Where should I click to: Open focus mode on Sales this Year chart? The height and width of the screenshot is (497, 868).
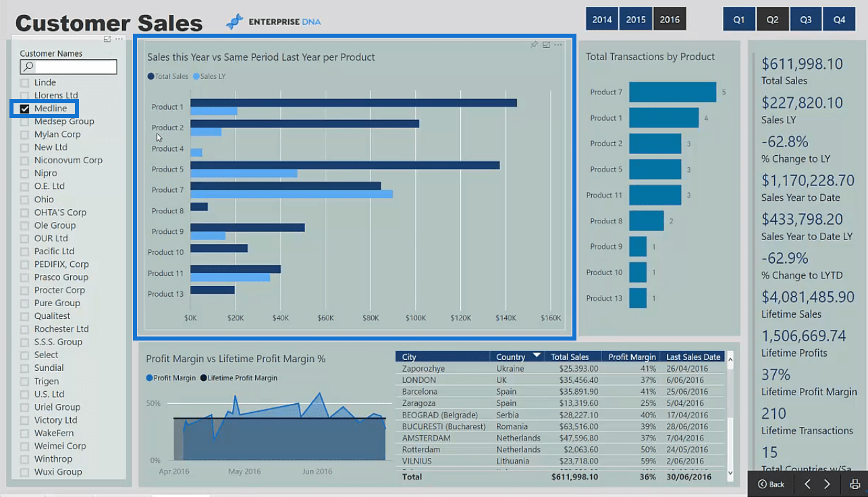[x=546, y=45]
